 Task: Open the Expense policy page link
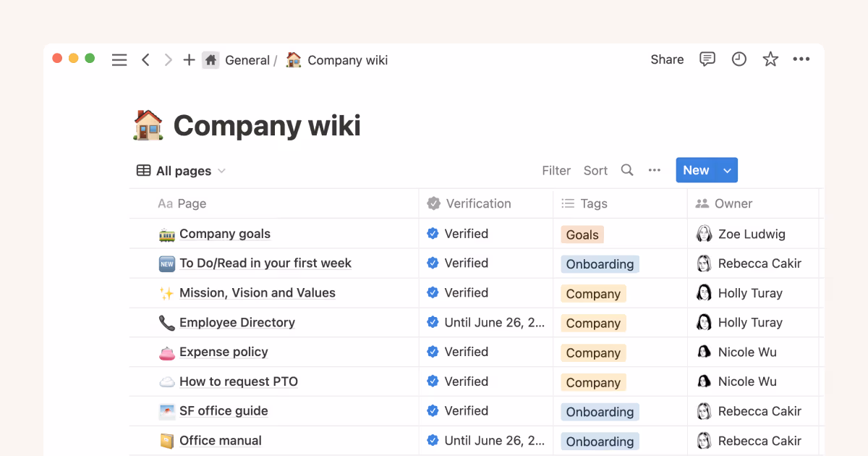point(224,351)
